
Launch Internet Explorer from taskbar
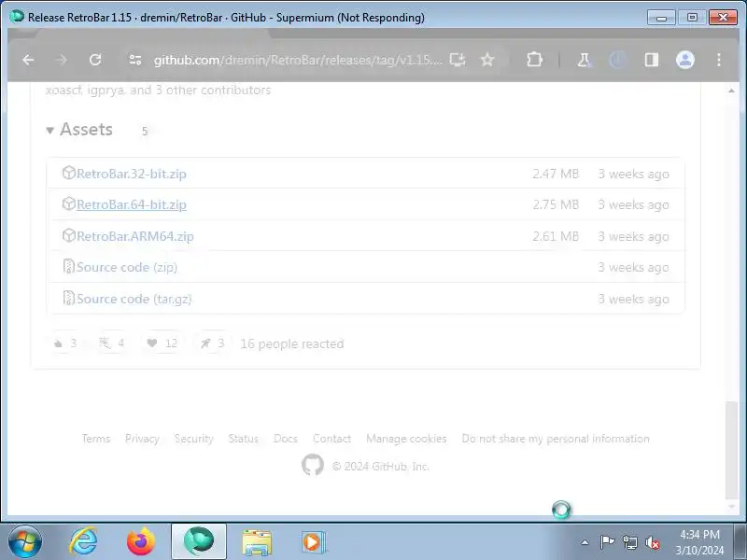[x=83, y=542]
